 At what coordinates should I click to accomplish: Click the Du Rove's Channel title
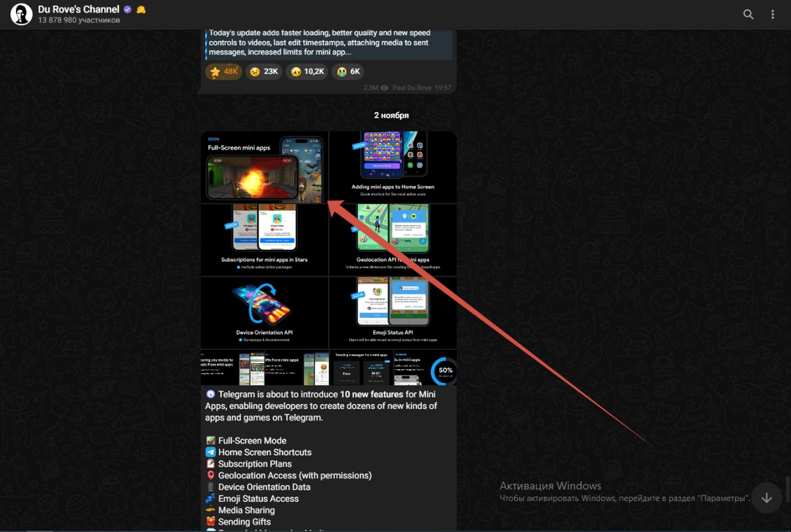(78, 9)
